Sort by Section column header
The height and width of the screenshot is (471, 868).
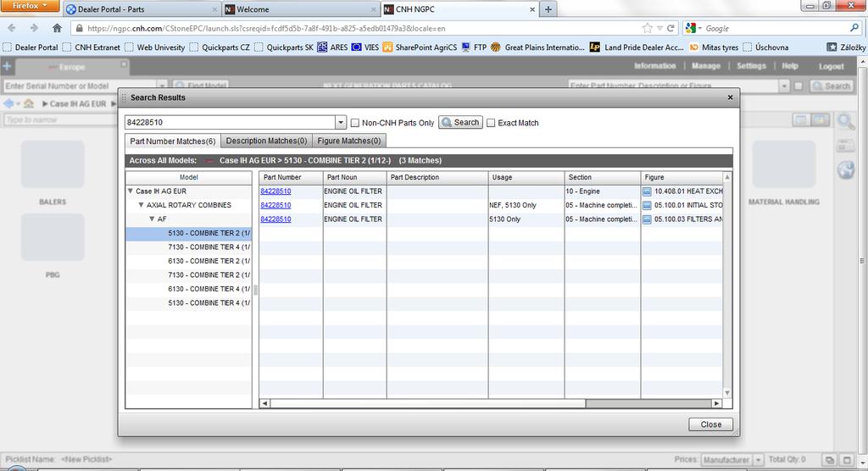point(603,177)
